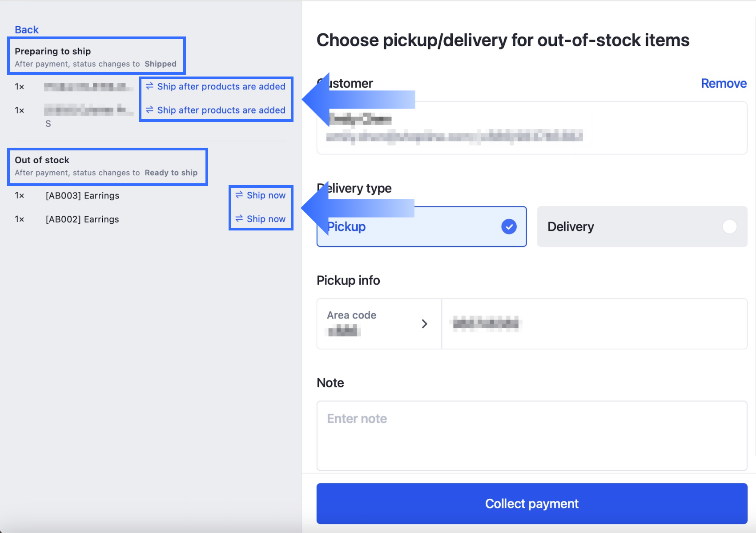Click second 'Ship after products are added' link
The height and width of the screenshot is (533, 756).
point(221,110)
